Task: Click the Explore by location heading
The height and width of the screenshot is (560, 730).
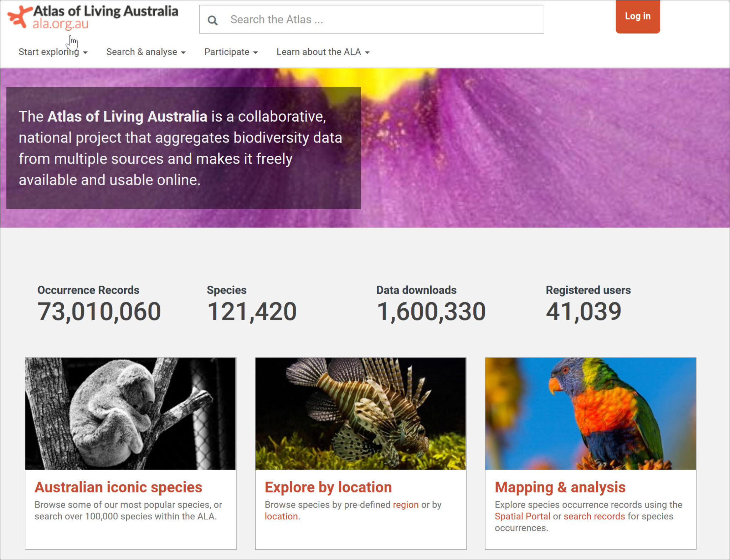Action: click(x=328, y=487)
